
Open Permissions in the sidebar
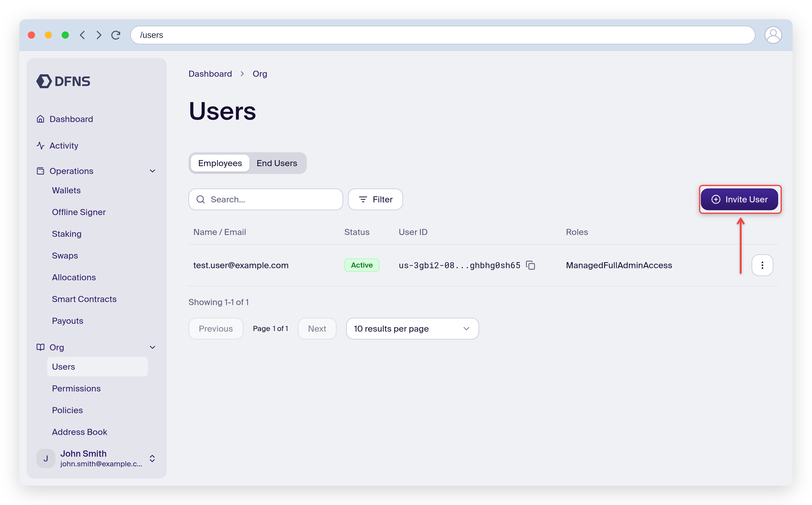coord(76,388)
